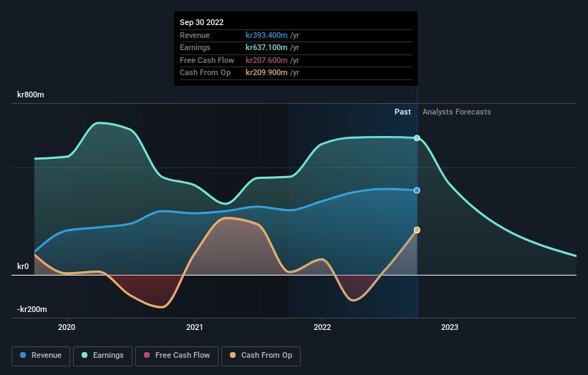Toggle the Free Cash Flow legend button

[177, 356]
